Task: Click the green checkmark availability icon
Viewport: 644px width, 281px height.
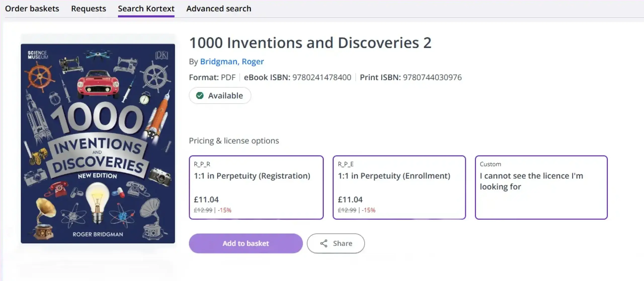Action: [x=200, y=95]
